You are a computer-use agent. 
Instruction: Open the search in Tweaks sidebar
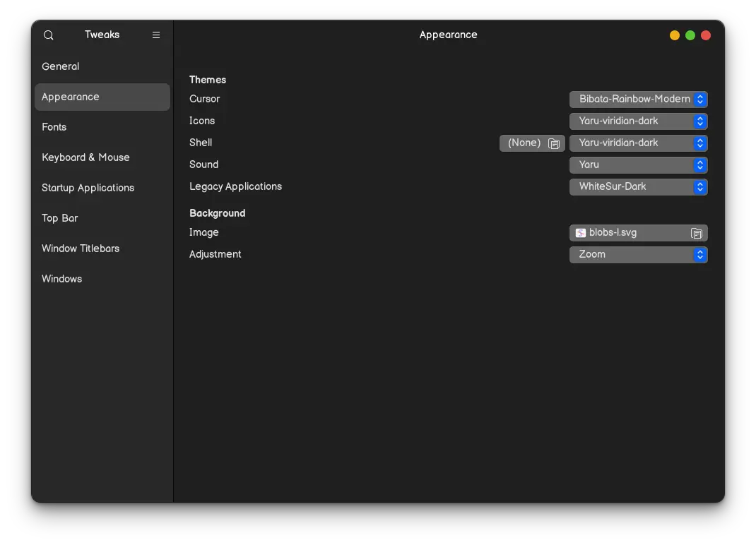click(x=48, y=35)
